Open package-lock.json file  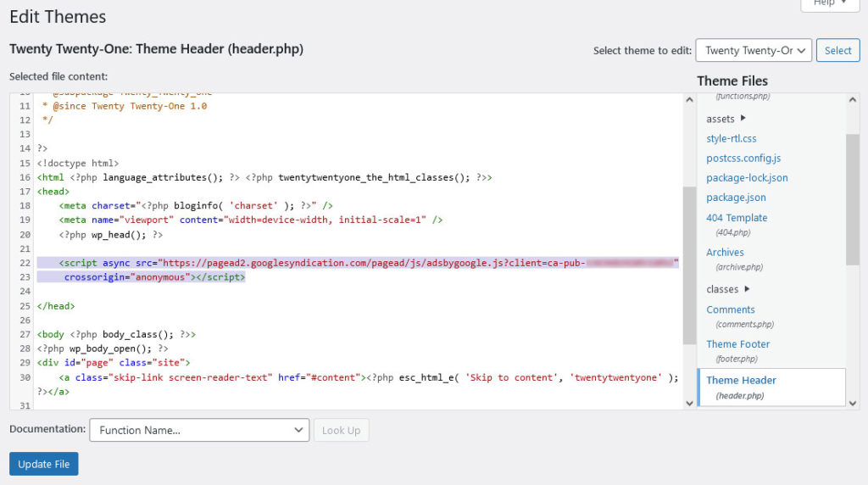747,178
